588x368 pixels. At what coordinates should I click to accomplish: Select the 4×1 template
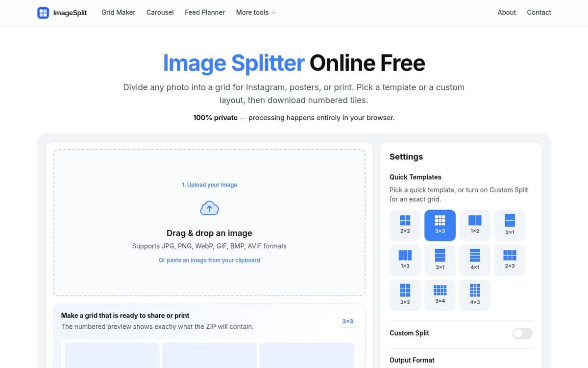tap(475, 260)
